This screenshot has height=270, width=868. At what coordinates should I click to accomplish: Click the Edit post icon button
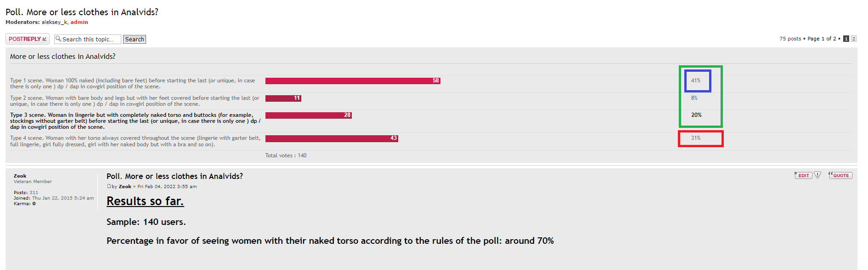tap(803, 175)
